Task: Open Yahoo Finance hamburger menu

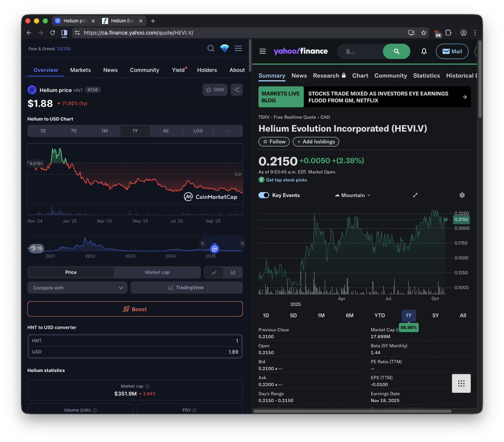Action: coord(262,51)
